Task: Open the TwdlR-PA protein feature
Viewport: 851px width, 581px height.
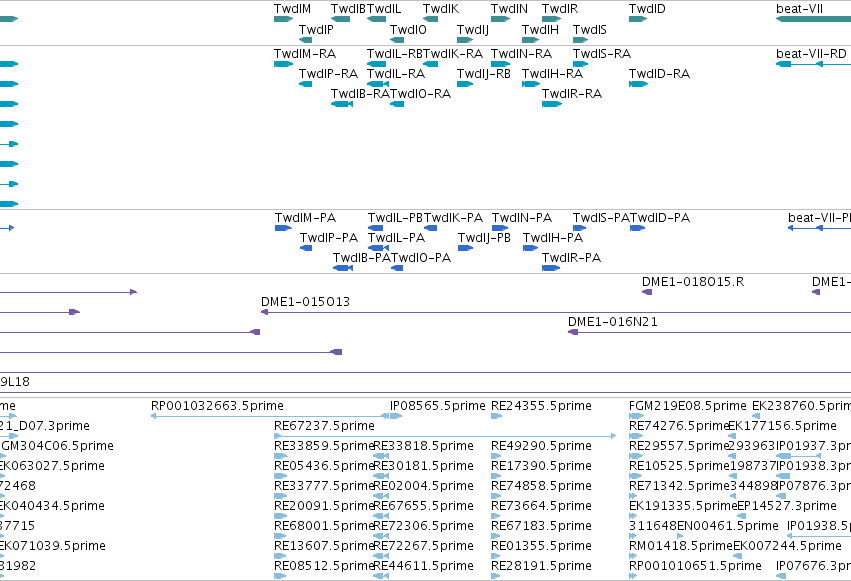Action: pos(551,268)
